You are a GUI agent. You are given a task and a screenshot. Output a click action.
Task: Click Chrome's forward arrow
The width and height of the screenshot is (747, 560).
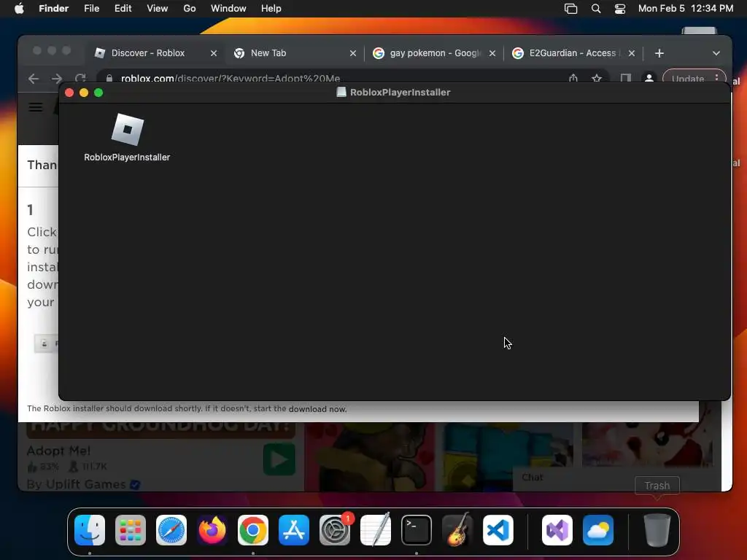[57, 79]
